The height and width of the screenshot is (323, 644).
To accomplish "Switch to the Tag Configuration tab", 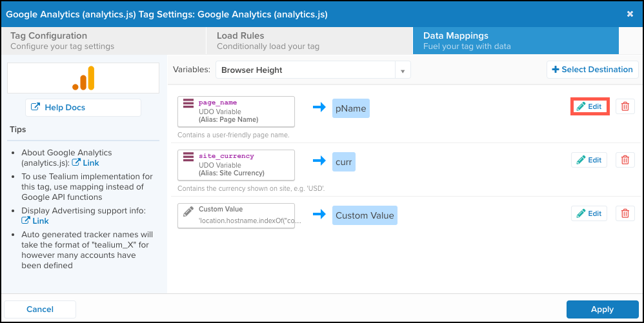I will tap(103, 41).
